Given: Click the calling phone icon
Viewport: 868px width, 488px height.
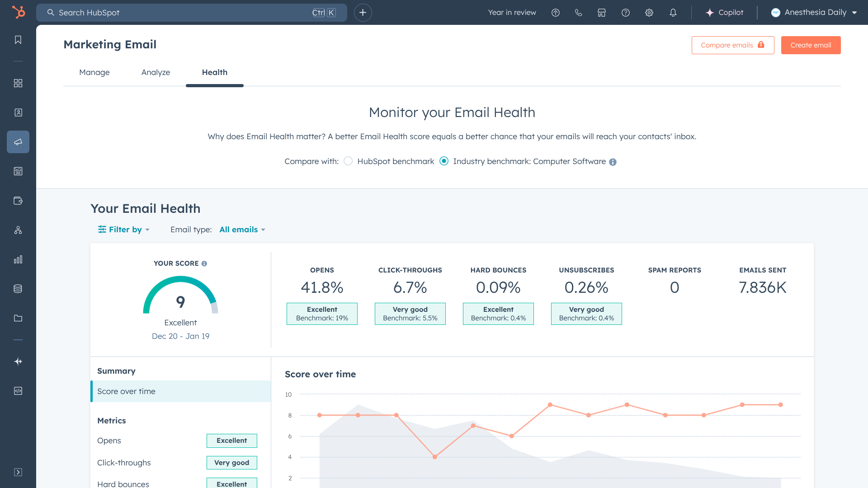Looking at the screenshot, I should (578, 13).
